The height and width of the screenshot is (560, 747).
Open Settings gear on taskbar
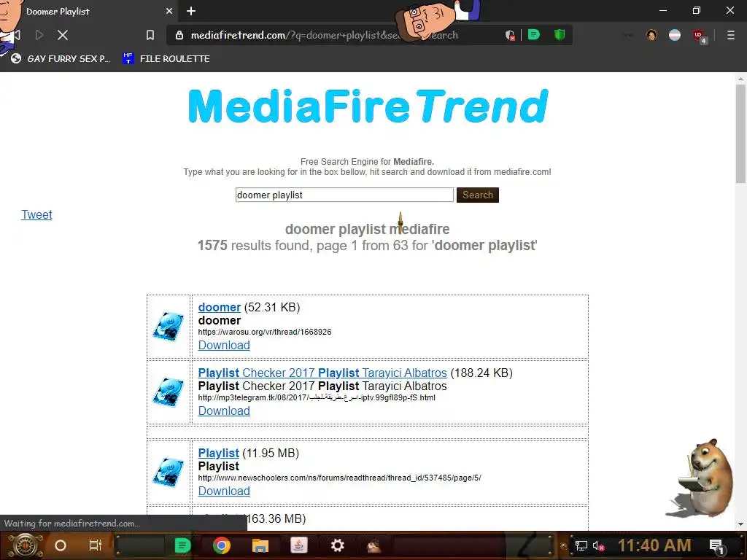[x=337, y=545]
